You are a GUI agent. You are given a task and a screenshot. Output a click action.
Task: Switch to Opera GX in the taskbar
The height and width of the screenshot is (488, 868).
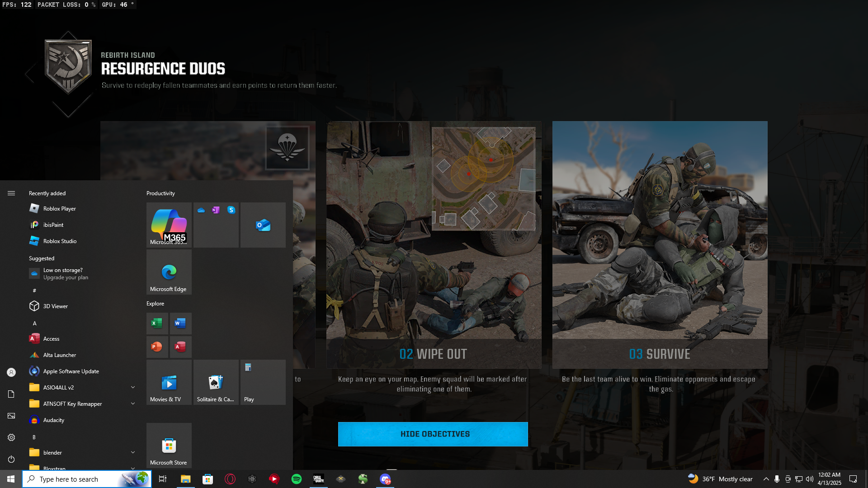tap(230, 479)
